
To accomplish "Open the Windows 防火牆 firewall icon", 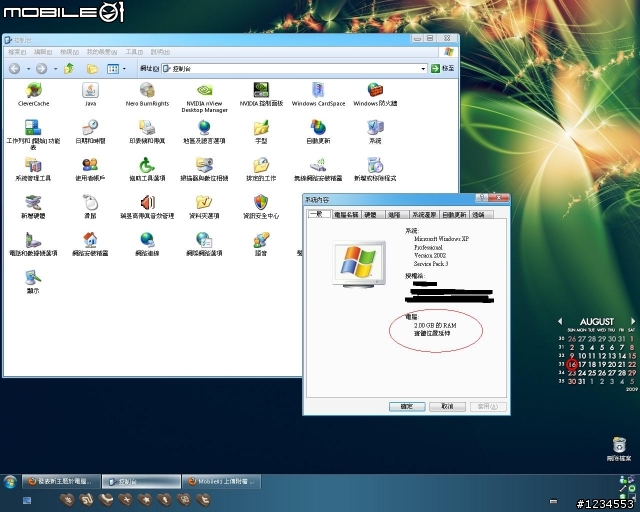I will coord(375,94).
